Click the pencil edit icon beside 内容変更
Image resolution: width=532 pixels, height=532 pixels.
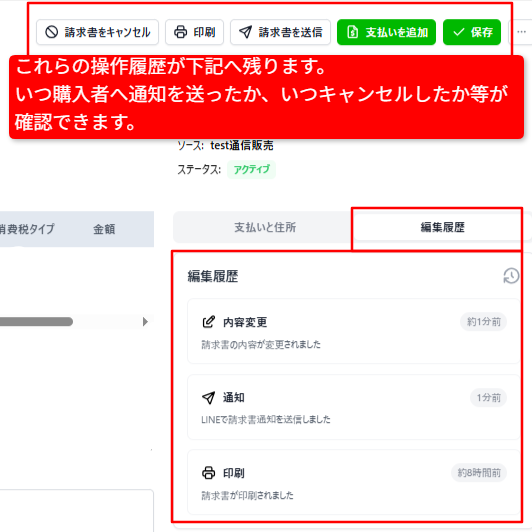point(209,322)
